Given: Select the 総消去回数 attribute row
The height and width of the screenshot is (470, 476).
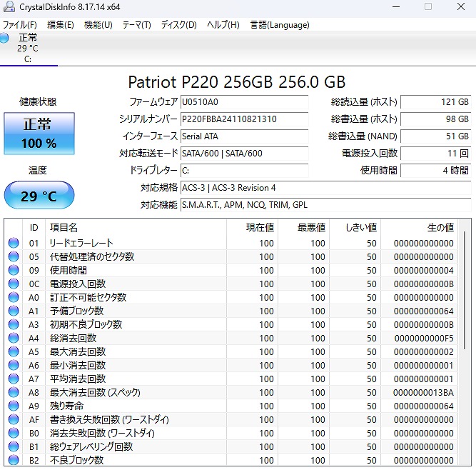Looking at the screenshot, I should (231, 338).
